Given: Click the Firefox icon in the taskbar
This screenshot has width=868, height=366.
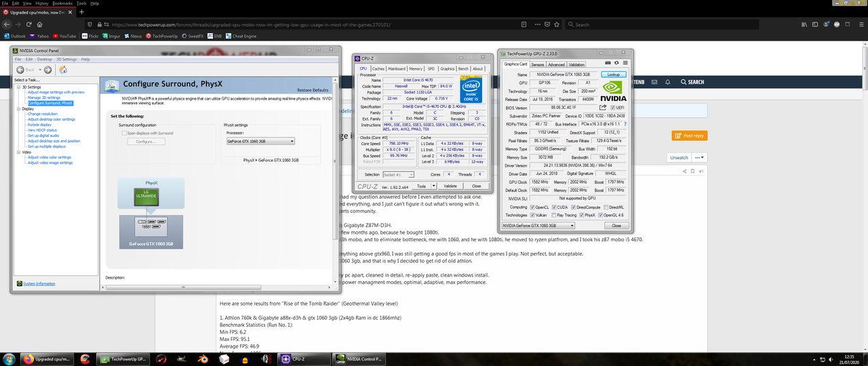Looking at the screenshot, I should point(28,359).
